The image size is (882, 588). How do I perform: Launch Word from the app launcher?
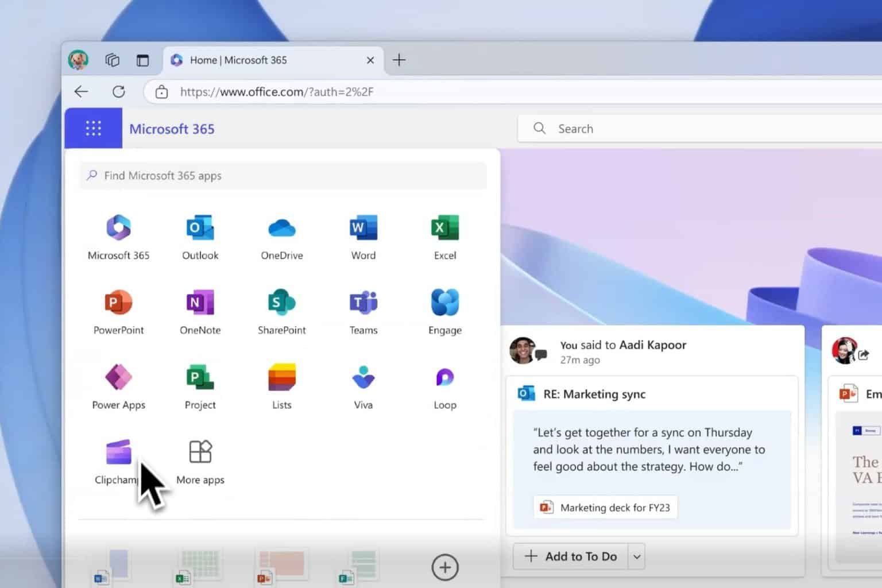point(363,228)
